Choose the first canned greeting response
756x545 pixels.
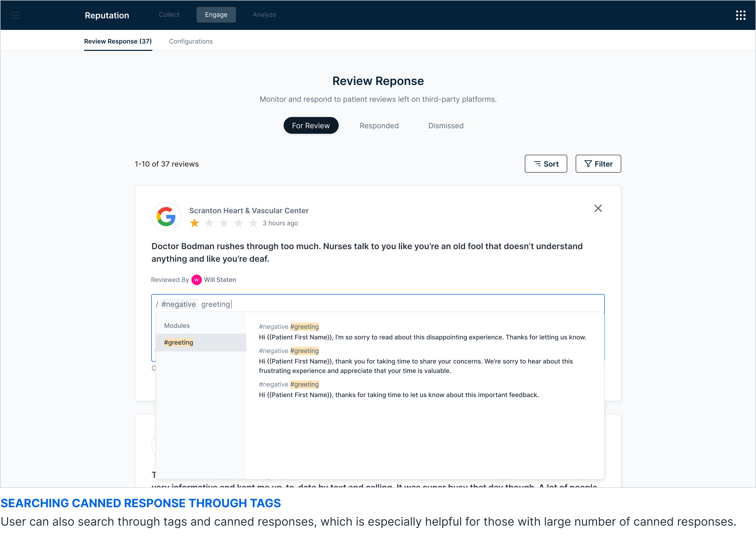[x=422, y=337]
